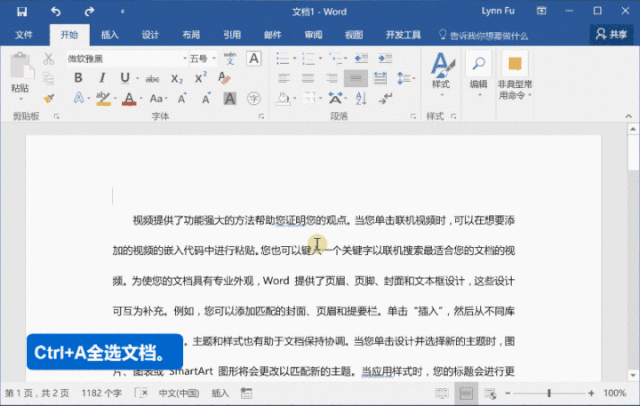Switch to the 邮件 tab
The height and width of the screenshot is (406, 640).
(x=273, y=35)
